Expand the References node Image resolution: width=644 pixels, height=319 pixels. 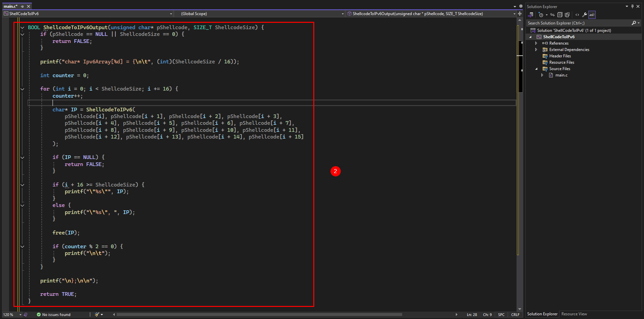(x=536, y=43)
